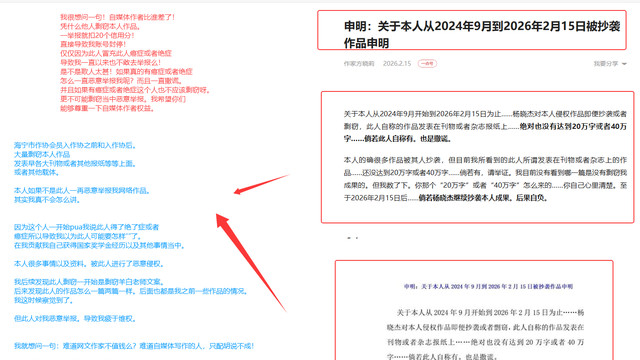Click the red line 直接导致我账号封停!
The height and width of the screenshot is (360, 640).
[x=93, y=44]
